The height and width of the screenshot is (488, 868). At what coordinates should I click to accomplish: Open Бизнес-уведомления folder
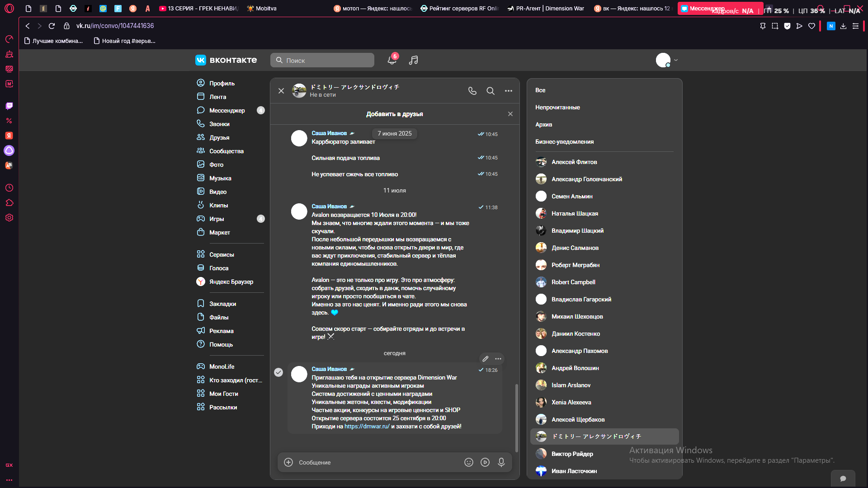tap(565, 142)
